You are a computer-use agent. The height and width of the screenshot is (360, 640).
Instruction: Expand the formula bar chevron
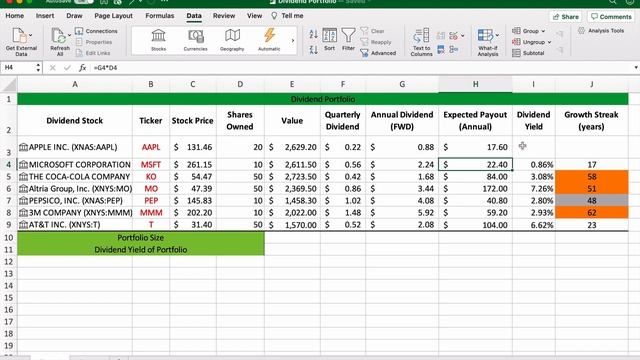(636, 68)
